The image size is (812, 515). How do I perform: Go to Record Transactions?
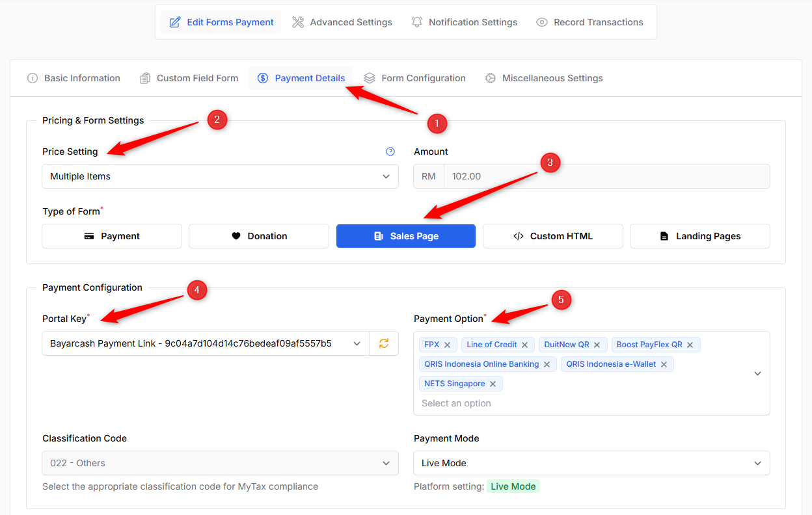[589, 22]
